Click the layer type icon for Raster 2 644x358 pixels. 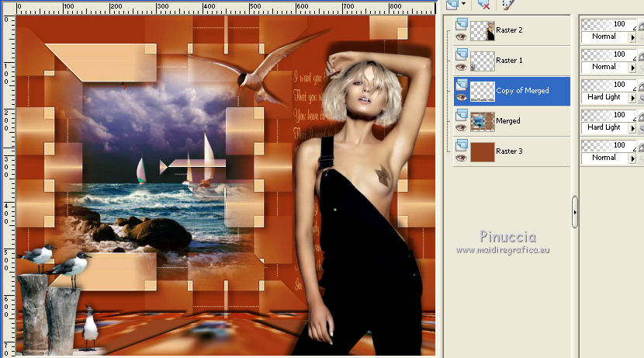461,24
